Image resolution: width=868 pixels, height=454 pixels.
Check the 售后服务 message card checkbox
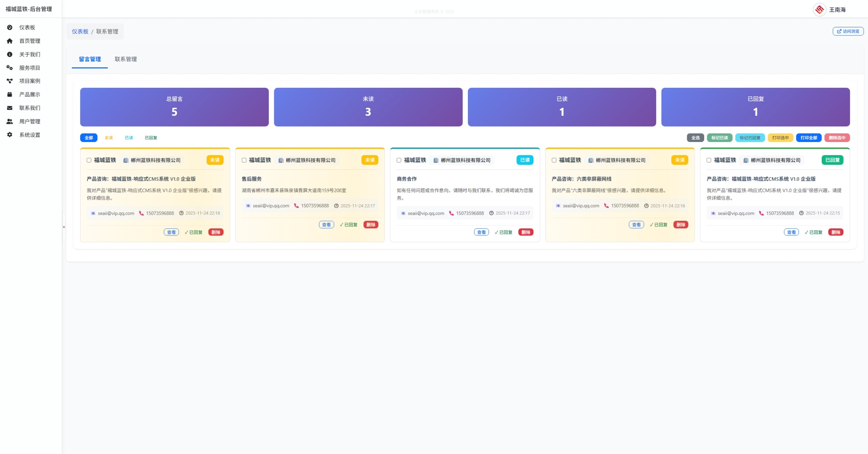tap(243, 160)
